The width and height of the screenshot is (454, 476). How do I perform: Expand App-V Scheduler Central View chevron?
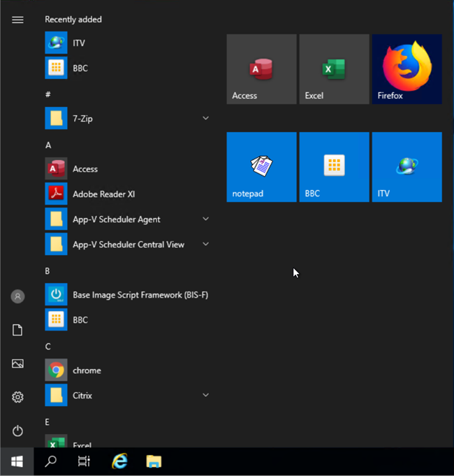click(205, 244)
